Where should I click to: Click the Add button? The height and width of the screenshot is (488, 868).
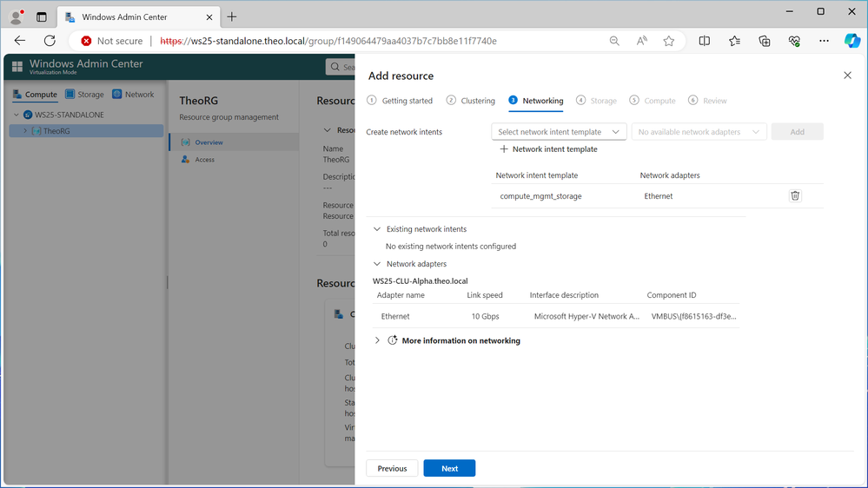797,132
